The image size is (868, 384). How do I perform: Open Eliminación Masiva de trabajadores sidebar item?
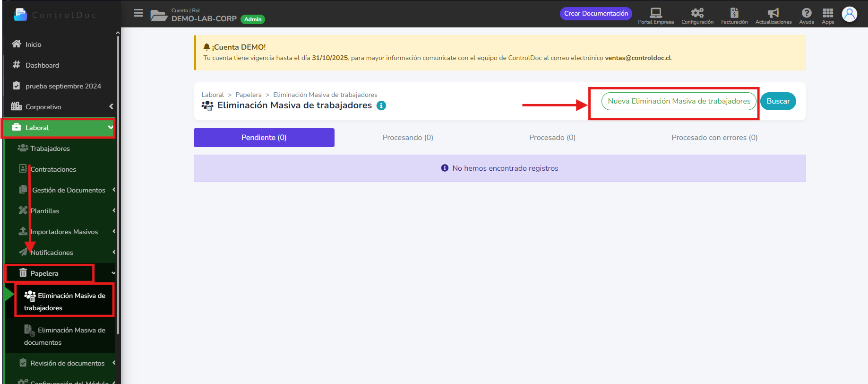tap(65, 301)
